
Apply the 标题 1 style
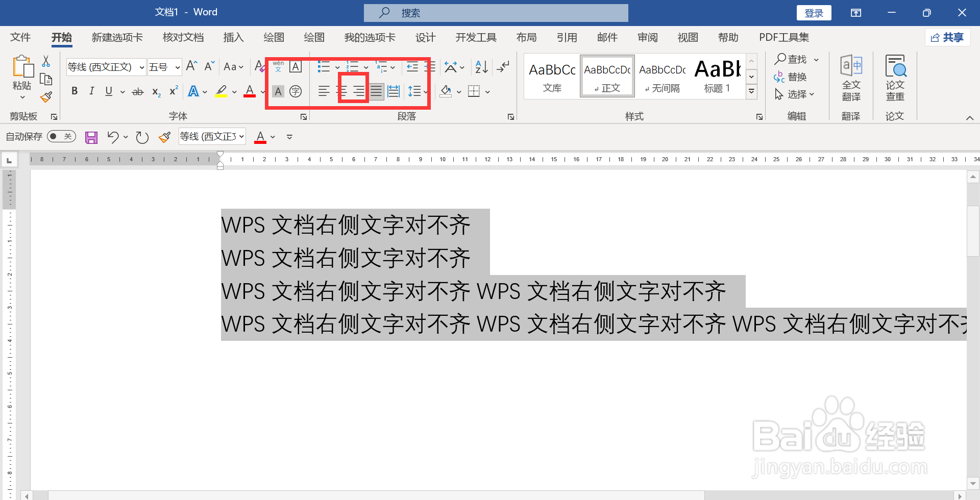pyautogui.click(x=717, y=76)
